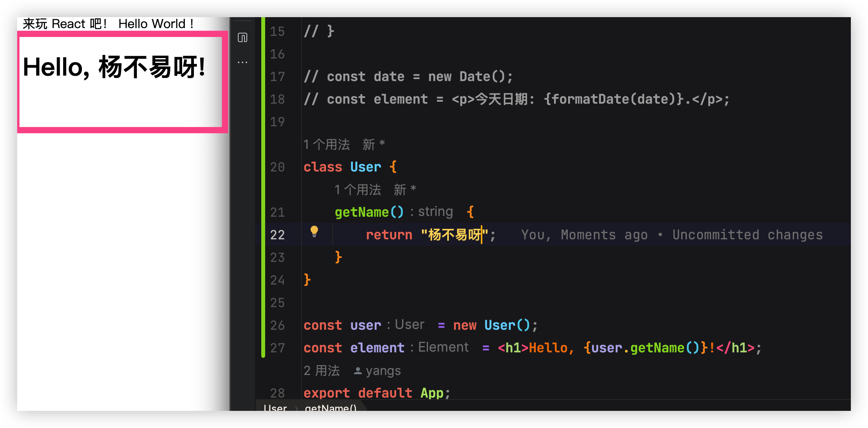
Task: Expand the getName() breadcrumb item
Action: point(331,409)
